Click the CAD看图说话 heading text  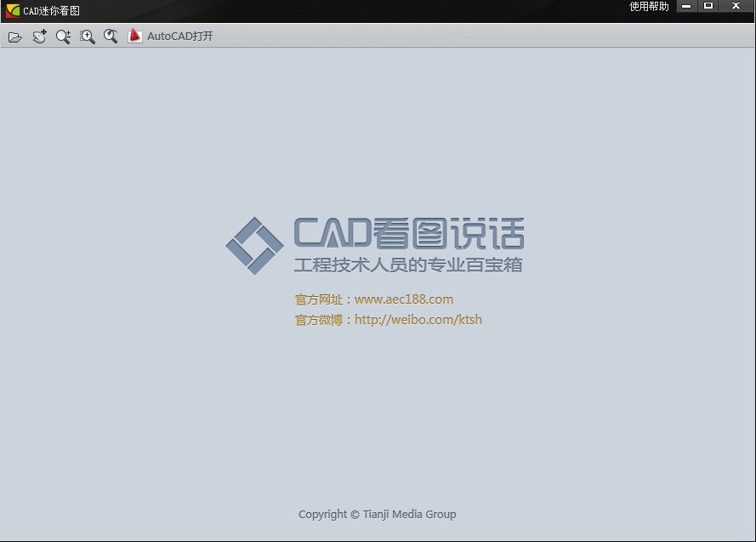(x=408, y=233)
